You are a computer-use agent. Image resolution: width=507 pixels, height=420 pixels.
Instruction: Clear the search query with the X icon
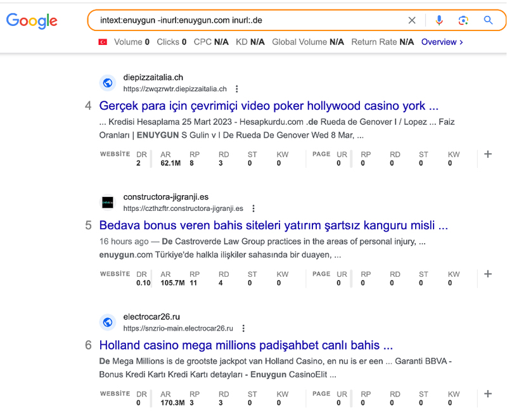pyautogui.click(x=411, y=20)
